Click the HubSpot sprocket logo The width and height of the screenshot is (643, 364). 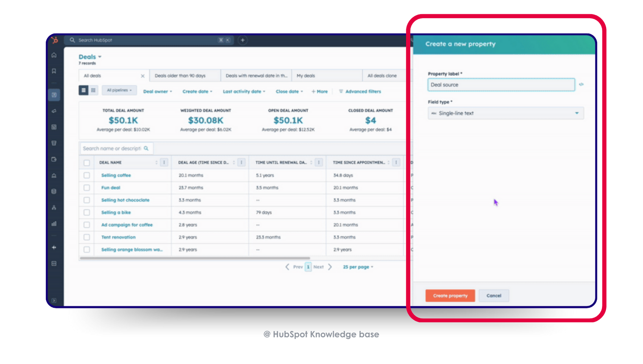(x=55, y=40)
